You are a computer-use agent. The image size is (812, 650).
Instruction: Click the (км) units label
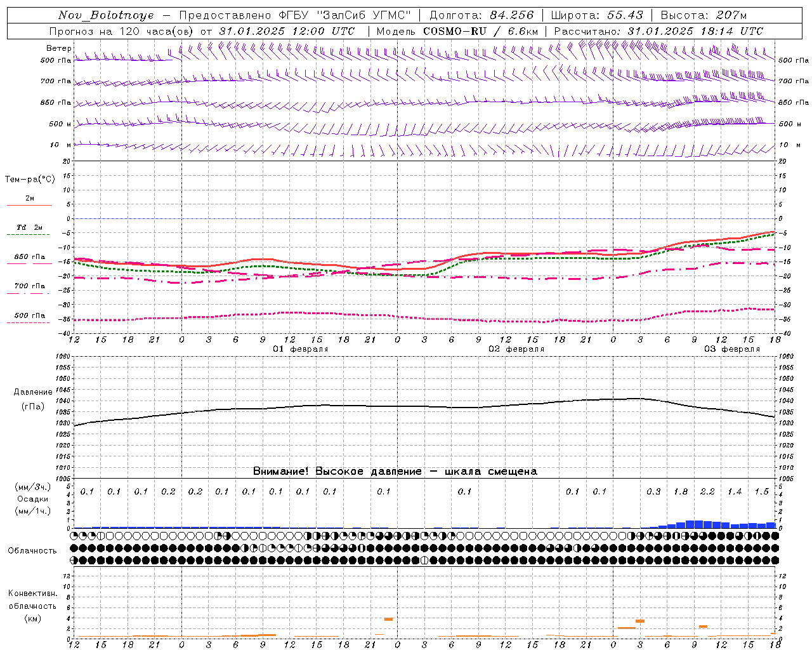(x=32, y=618)
